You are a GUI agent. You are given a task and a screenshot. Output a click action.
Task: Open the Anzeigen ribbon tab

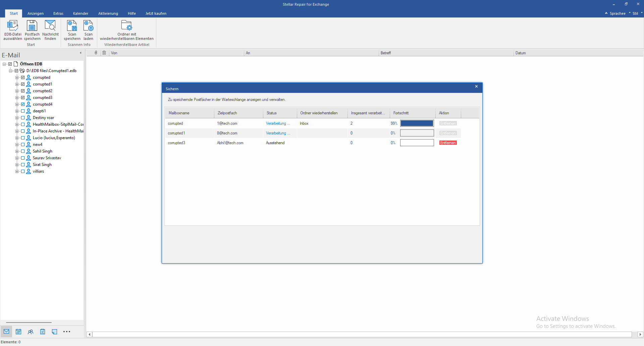[x=36, y=13]
